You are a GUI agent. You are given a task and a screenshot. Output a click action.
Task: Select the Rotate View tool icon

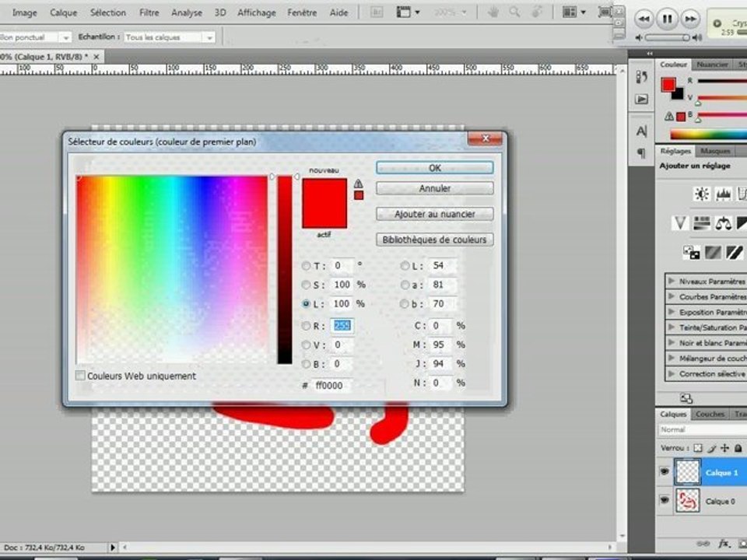536,12
